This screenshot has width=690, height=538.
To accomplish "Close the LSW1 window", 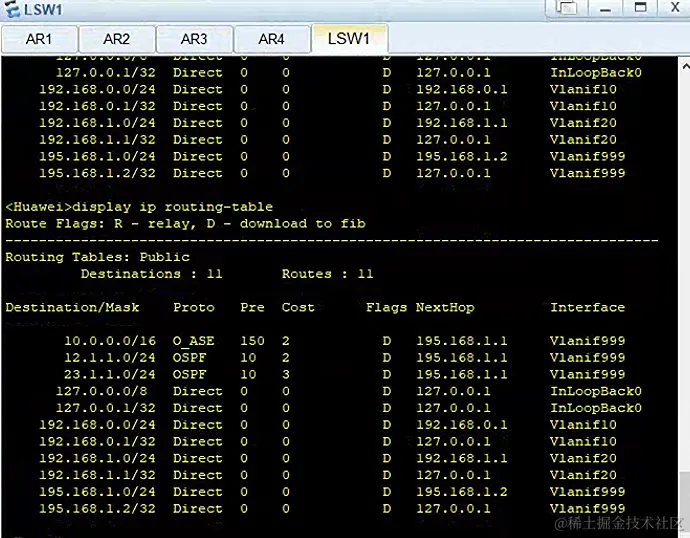I will (x=675, y=7).
